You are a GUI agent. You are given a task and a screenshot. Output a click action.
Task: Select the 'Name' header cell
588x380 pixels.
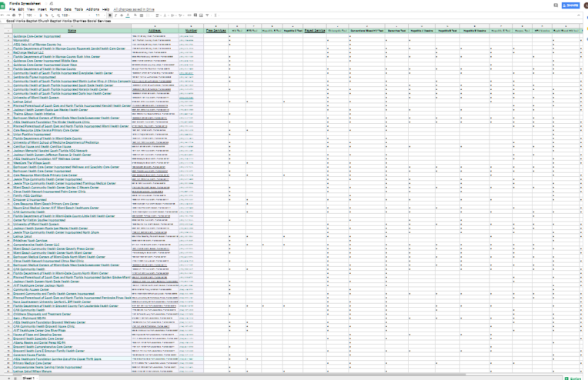coord(72,31)
